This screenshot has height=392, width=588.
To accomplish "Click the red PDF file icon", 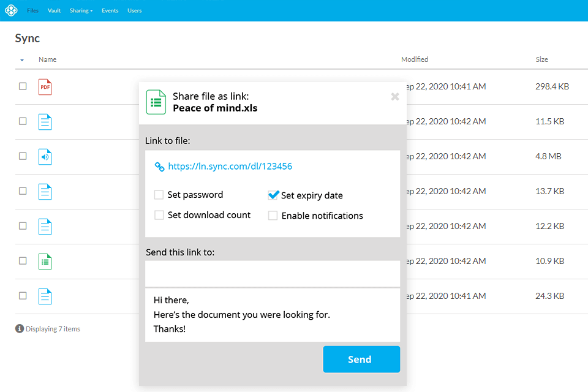I will tap(45, 87).
